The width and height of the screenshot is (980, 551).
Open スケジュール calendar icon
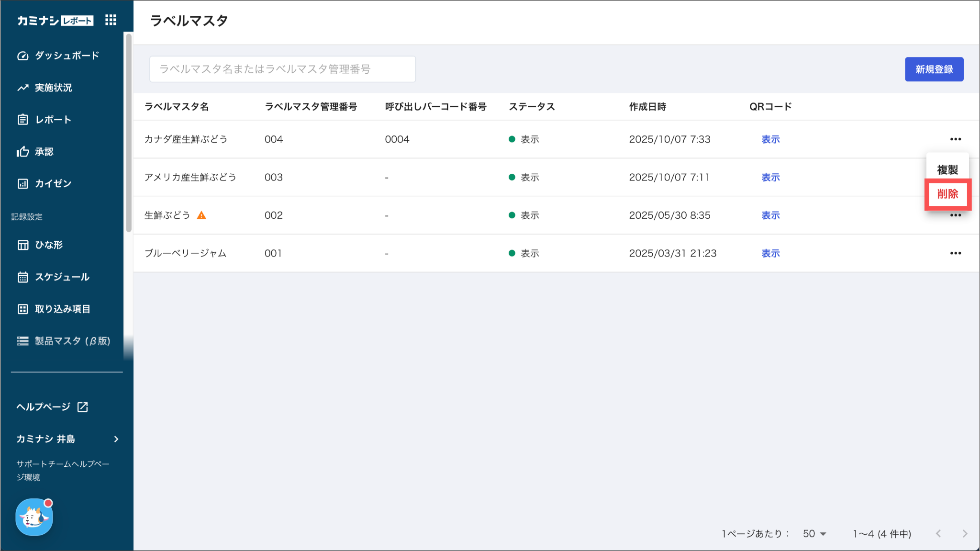[22, 277]
